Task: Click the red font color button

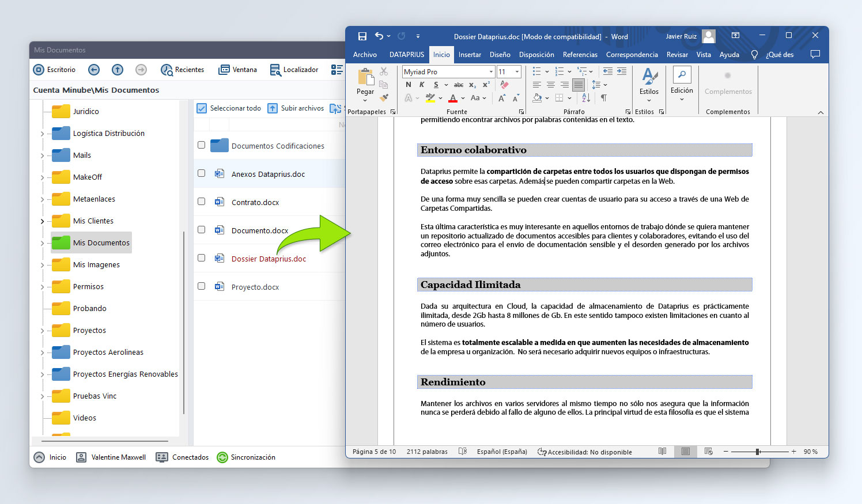Action: pos(453,98)
